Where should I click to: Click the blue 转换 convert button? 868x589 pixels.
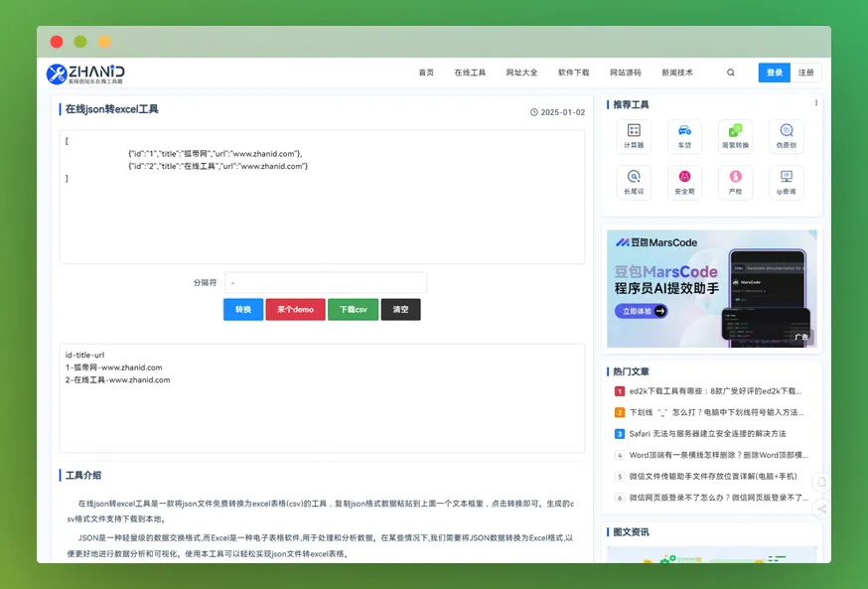(242, 309)
